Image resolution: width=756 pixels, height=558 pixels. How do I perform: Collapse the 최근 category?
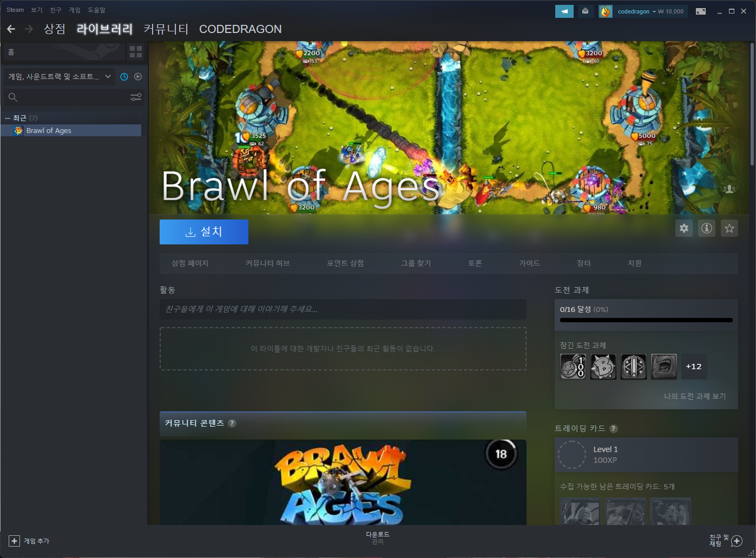[8, 118]
